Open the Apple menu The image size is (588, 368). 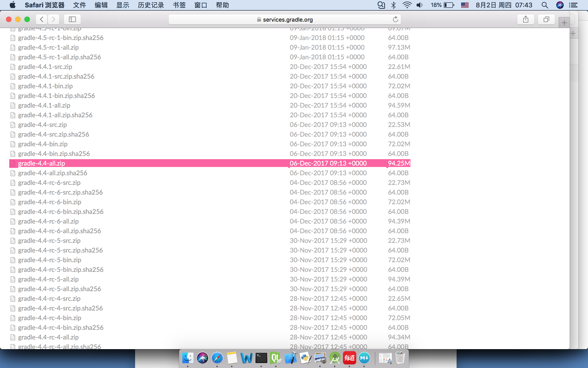tap(13, 5)
